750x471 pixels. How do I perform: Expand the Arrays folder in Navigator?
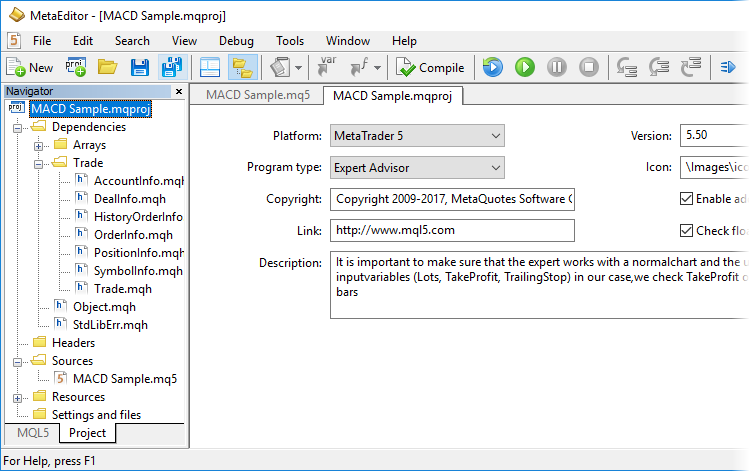[x=38, y=146]
